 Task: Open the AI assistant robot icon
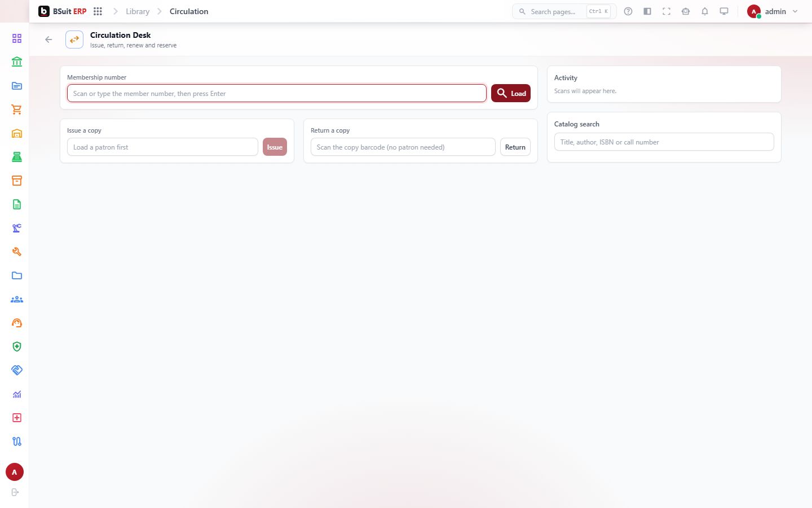pos(686,11)
